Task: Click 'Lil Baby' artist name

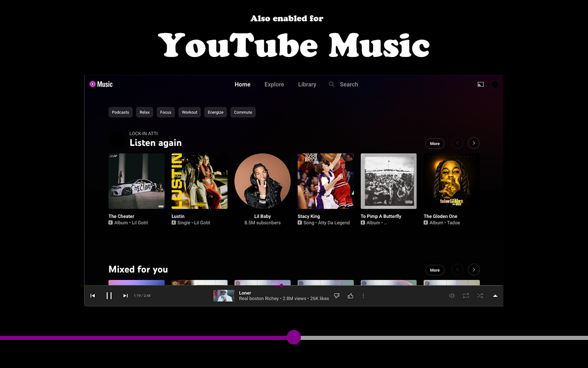Action: pos(262,216)
